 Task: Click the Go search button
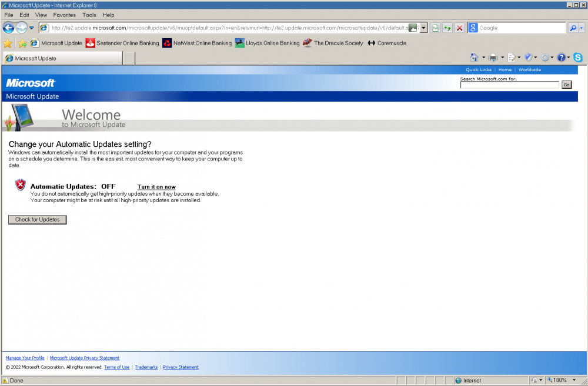point(566,85)
